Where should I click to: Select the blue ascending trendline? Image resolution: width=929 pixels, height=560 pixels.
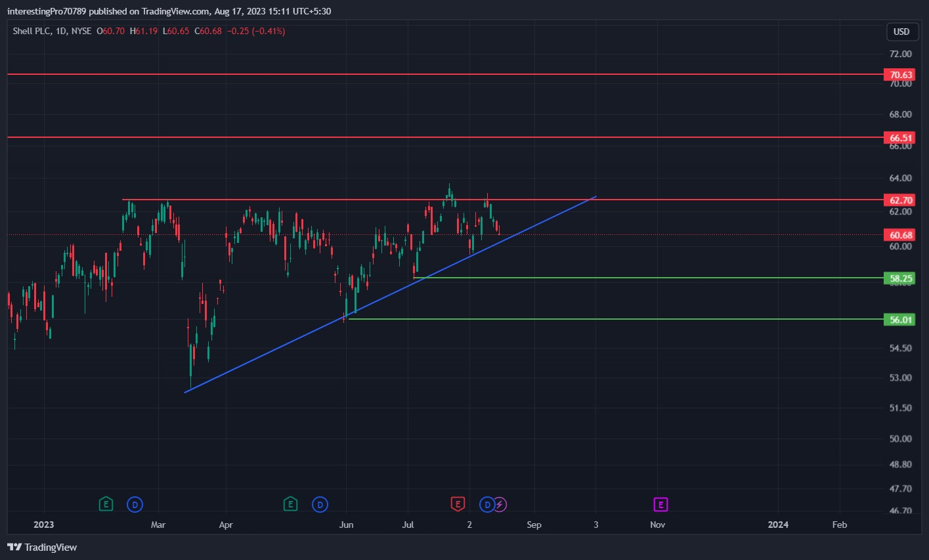point(390,294)
